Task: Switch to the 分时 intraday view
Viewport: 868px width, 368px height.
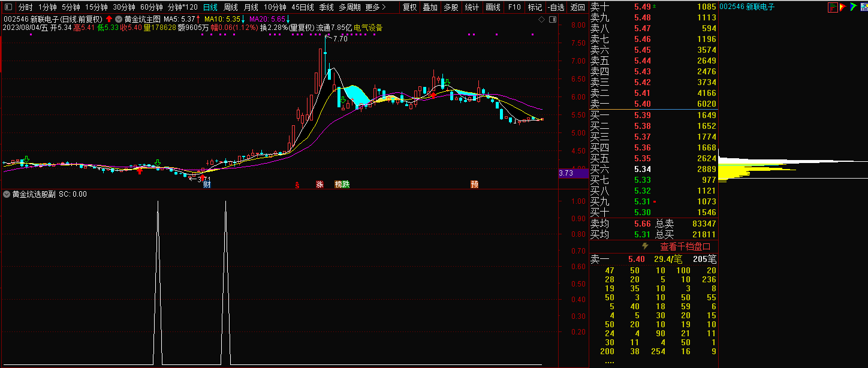Action: click(26, 8)
